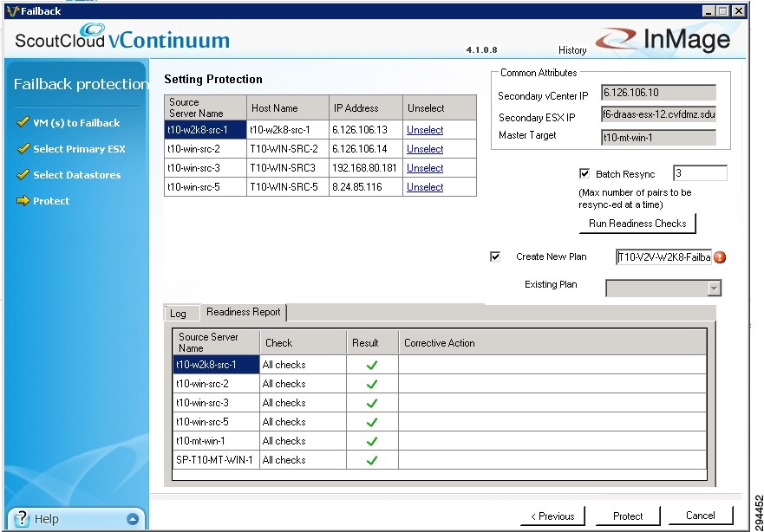This screenshot has width=764, height=532.
Task: Click host name cell T10-WIN-SRC3
Action: (x=287, y=168)
